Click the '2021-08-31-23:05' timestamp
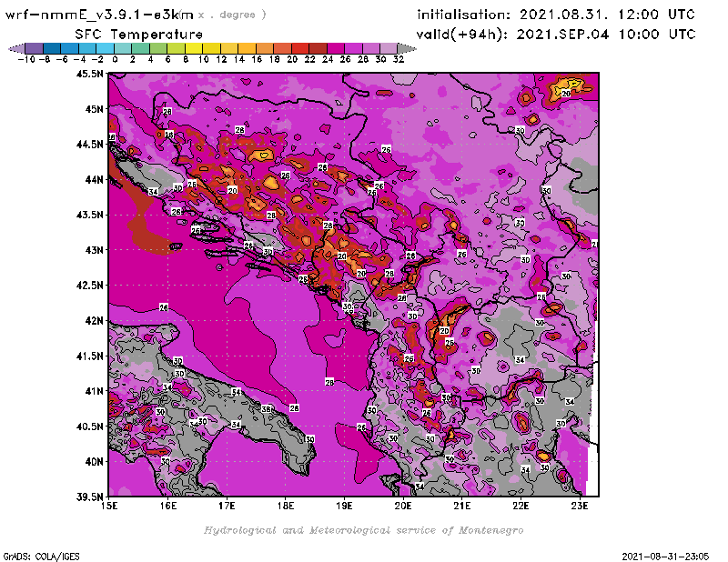Viewport: 728px width, 562px height. coord(665,556)
